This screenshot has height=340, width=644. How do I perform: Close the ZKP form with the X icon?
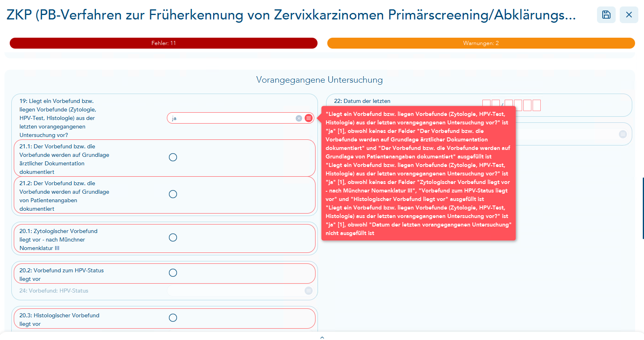pyautogui.click(x=629, y=15)
